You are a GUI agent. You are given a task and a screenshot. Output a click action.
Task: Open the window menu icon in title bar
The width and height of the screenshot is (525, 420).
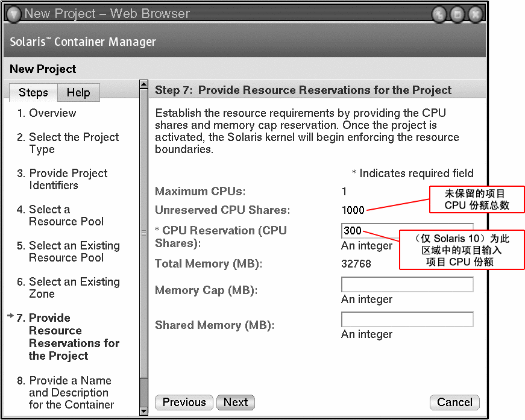[14, 14]
